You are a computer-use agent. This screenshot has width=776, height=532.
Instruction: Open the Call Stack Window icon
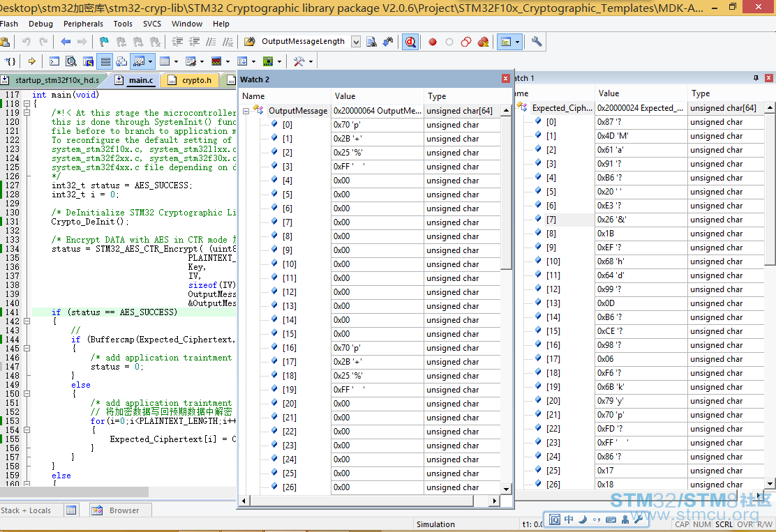[121, 61]
